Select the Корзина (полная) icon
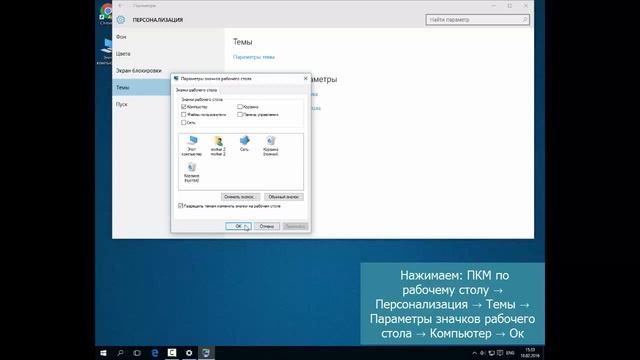This screenshot has height=360, width=640. tap(271, 146)
